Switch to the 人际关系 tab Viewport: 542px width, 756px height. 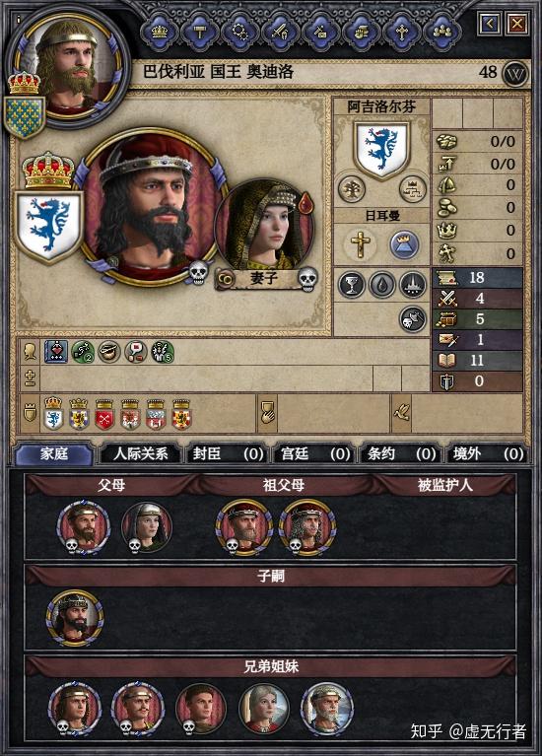point(140,453)
